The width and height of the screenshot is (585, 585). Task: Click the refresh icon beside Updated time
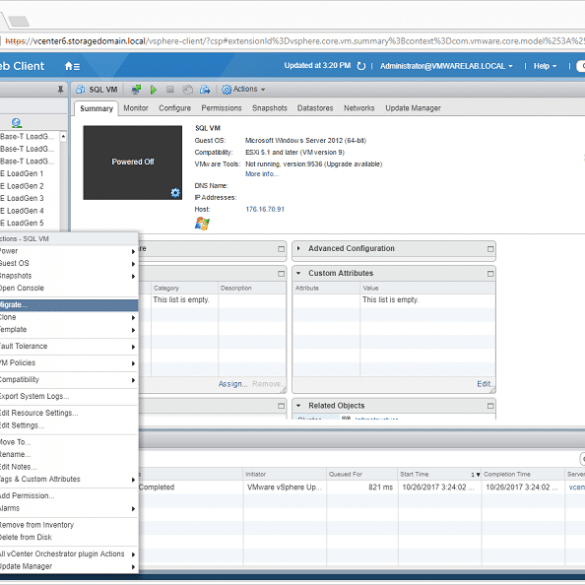361,66
